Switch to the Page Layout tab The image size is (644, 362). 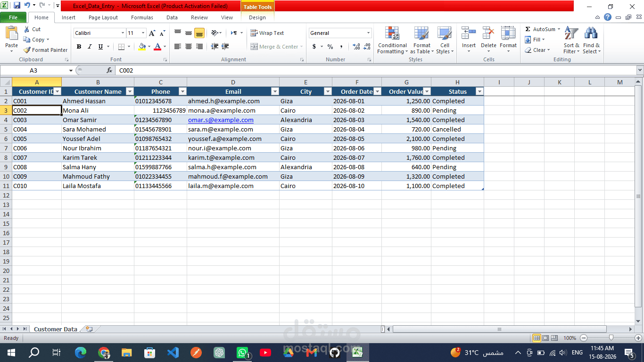[103, 17]
